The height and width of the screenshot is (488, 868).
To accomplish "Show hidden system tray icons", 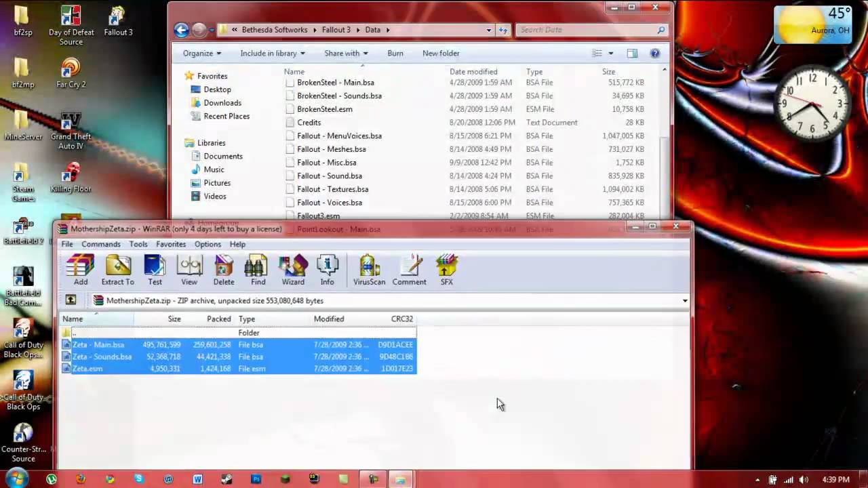I will (757, 480).
